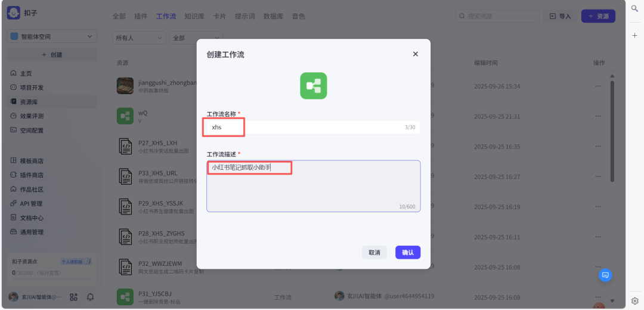Close the 创建工作流 dialog
The height and width of the screenshot is (310, 644).
point(415,54)
